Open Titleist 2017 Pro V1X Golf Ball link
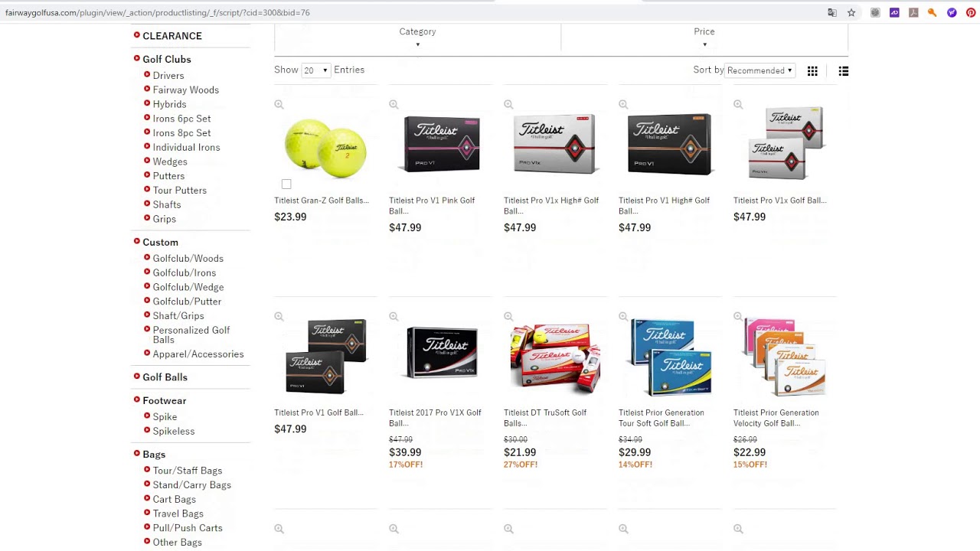980x551 pixels. point(435,418)
